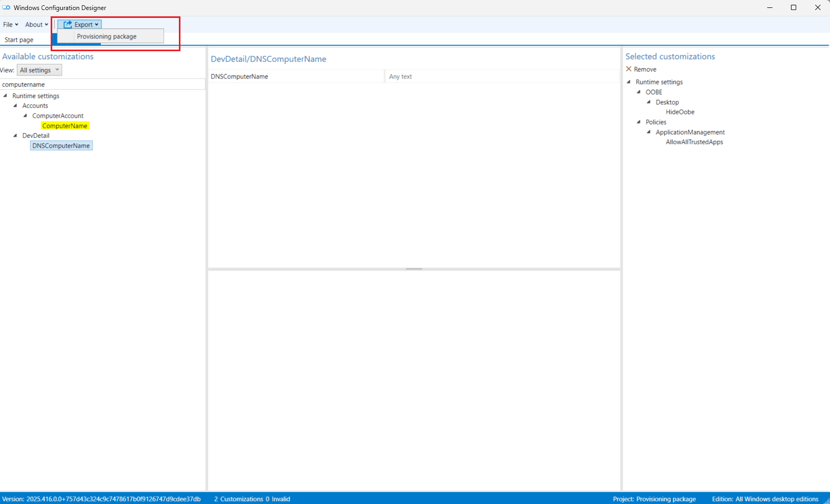Select the ComputerAccount label in tree
Image resolution: width=830 pixels, height=504 pixels.
(58, 116)
